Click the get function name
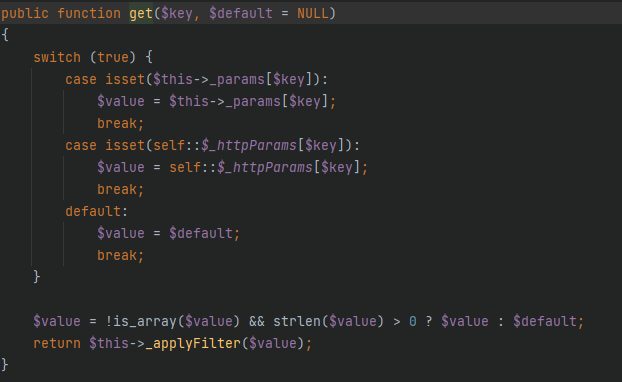Image resolution: width=622 pixels, height=382 pixels. (x=141, y=13)
